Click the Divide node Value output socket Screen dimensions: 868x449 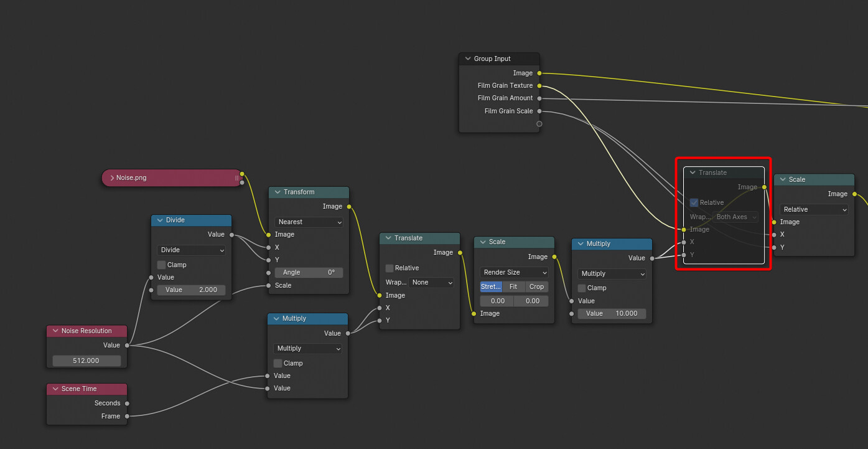pyautogui.click(x=231, y=234)
